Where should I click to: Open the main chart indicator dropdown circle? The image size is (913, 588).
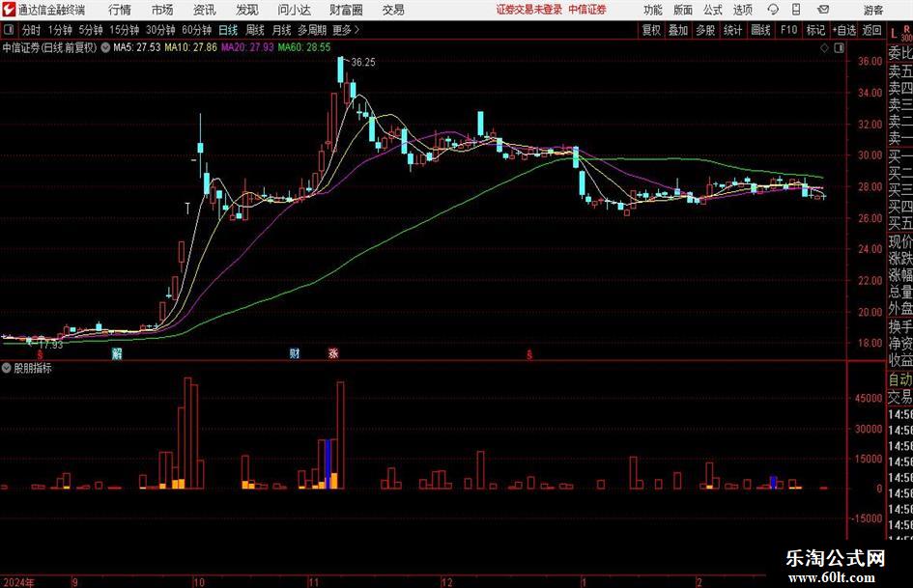(105, 47)
